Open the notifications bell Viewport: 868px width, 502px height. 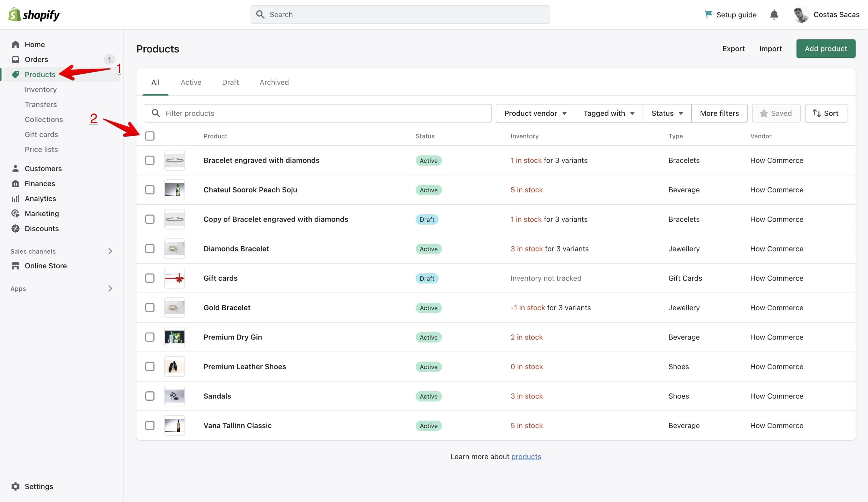tap(774, 14)
